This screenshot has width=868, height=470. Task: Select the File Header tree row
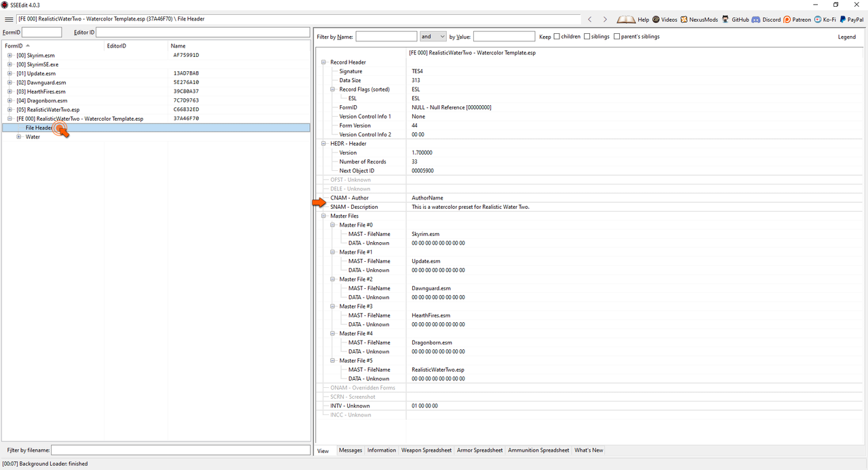[x=156, y=128]
